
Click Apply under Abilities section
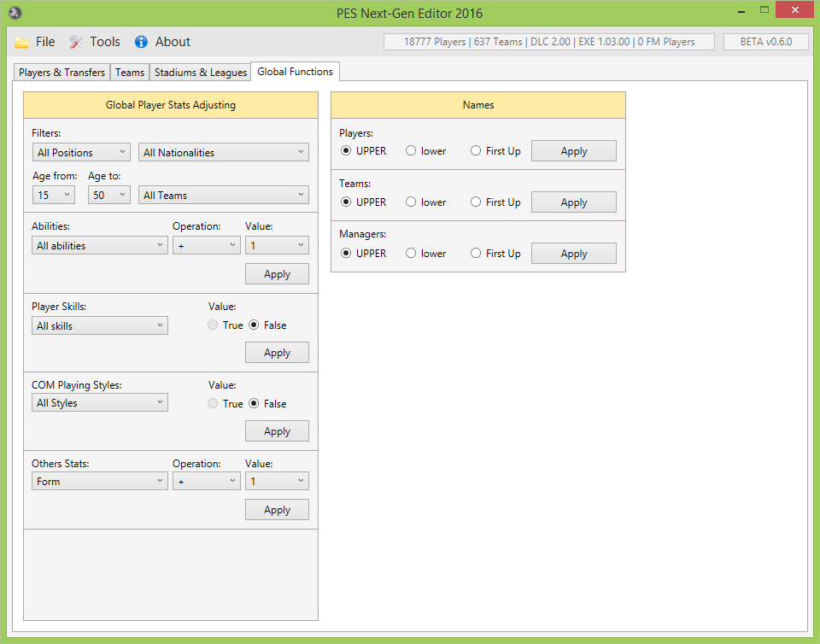coord(277,274)
